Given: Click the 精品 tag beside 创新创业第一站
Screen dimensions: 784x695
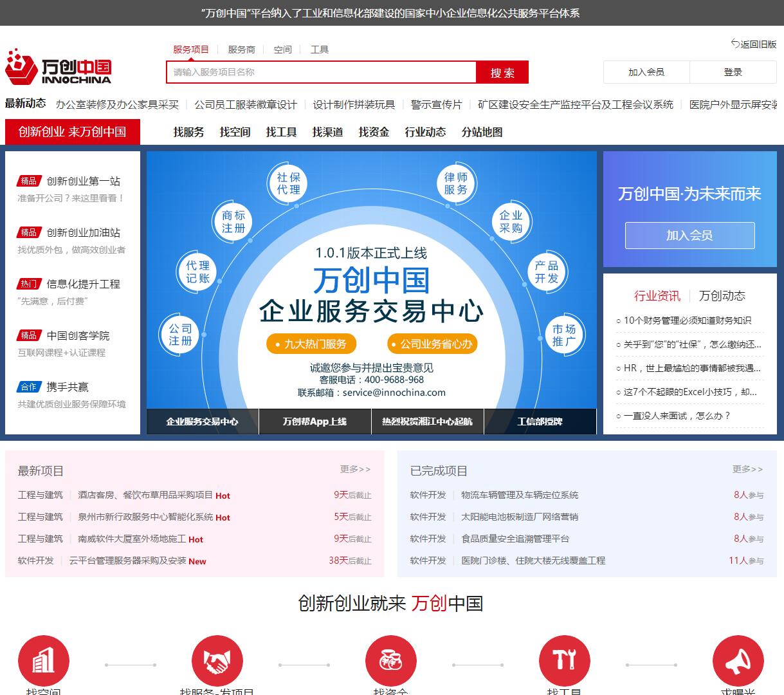Looking at the screenshot, I should pos(29,181).
